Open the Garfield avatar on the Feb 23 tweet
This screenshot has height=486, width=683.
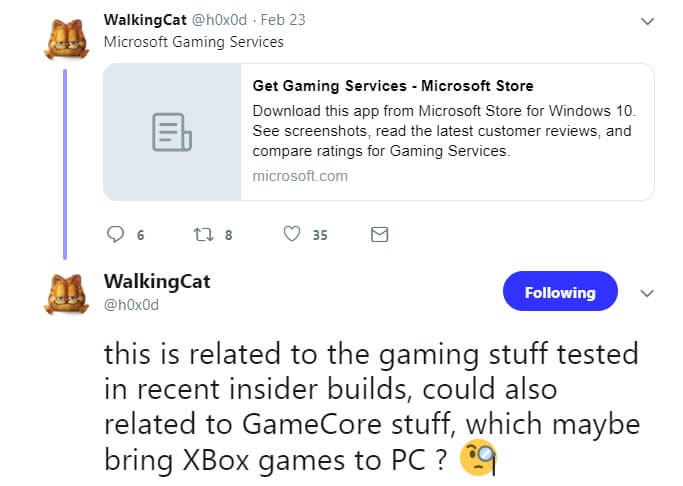click(67, 39)
